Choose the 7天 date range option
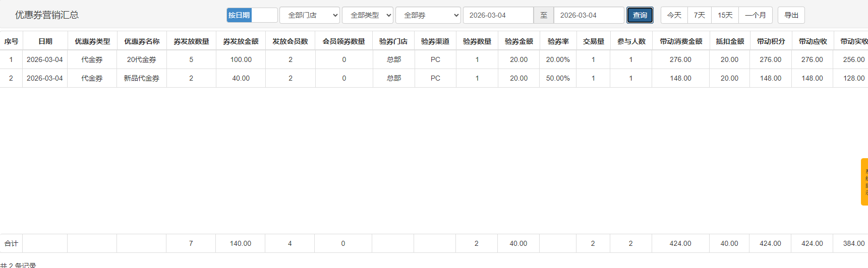This screenshot has height=268, width=868. (699, 15)
